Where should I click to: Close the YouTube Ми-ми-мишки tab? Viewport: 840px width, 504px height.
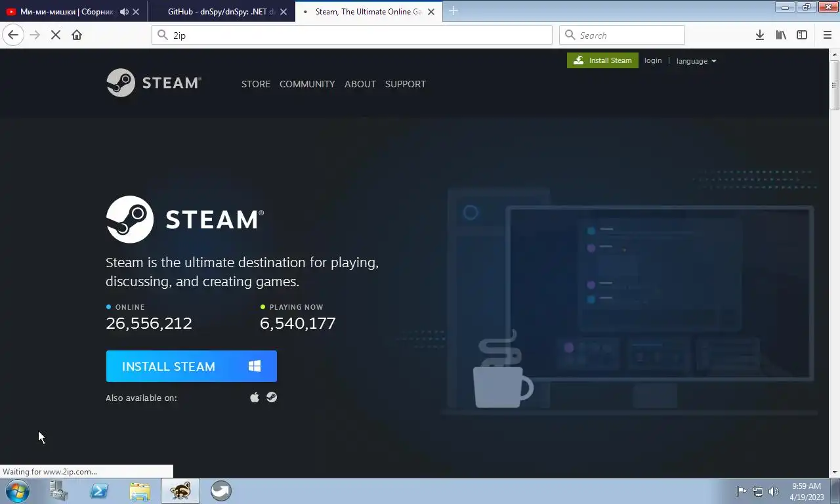click(x=136, y=11)
